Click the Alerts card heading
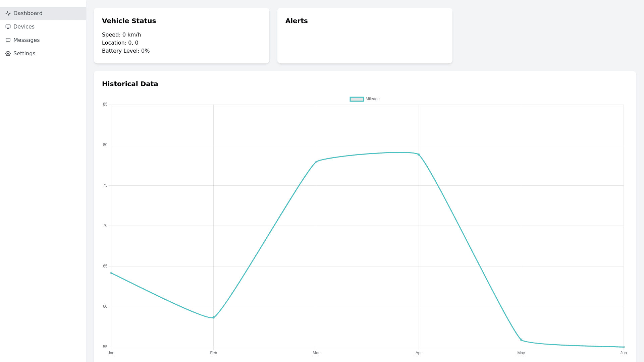644x362 pixels. click(x=297, y=21)
